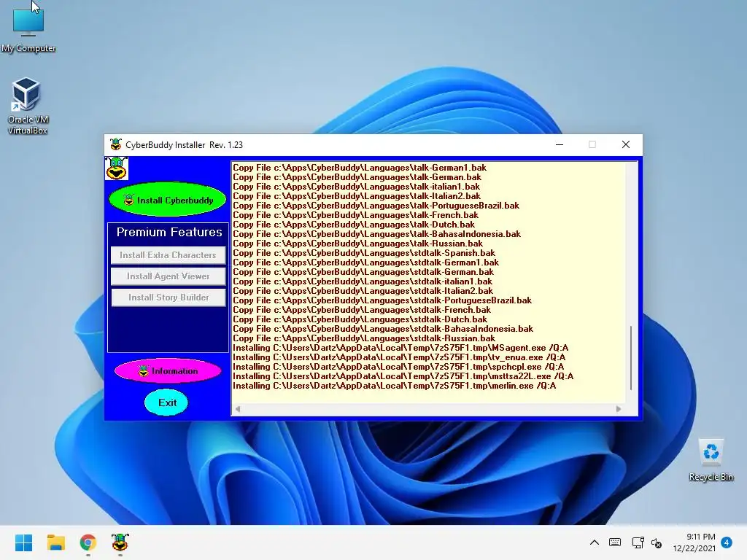Click the green Install Cyberbuddy button
Image resolution: width=747 pixels, height=560 pixels.
[x=168, y=200]
